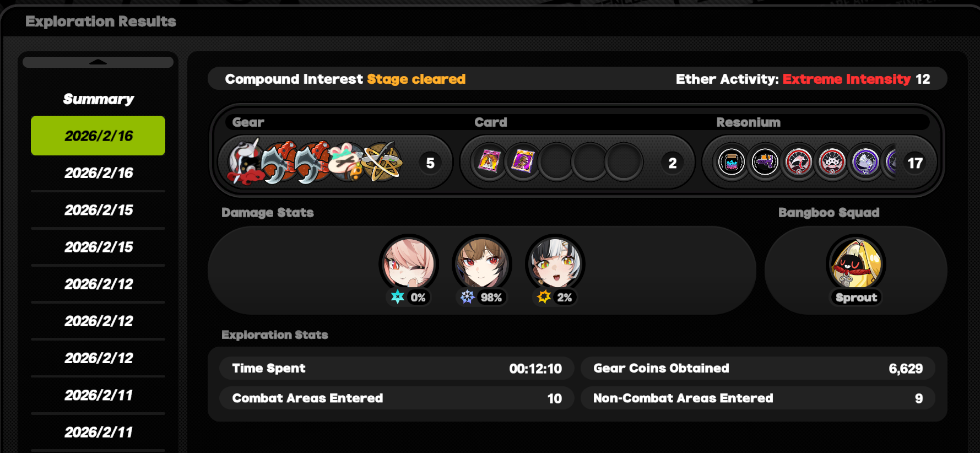
Task: Open the first 2026/2/11 result
Action: pyautogui.click(x=98, y=395)
